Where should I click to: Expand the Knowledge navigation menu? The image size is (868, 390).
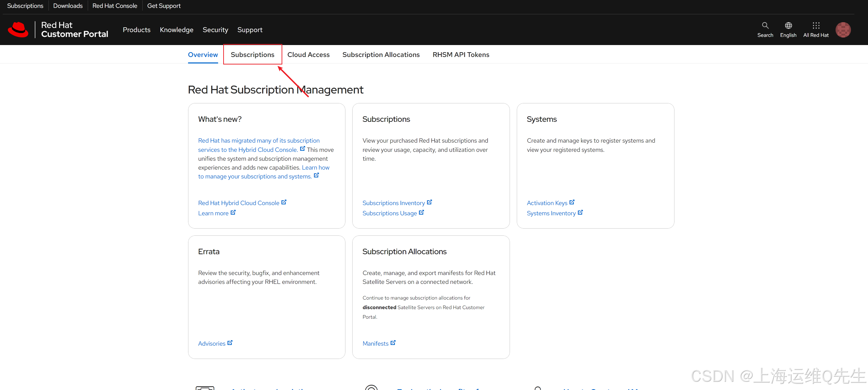[x=176, y=30]
